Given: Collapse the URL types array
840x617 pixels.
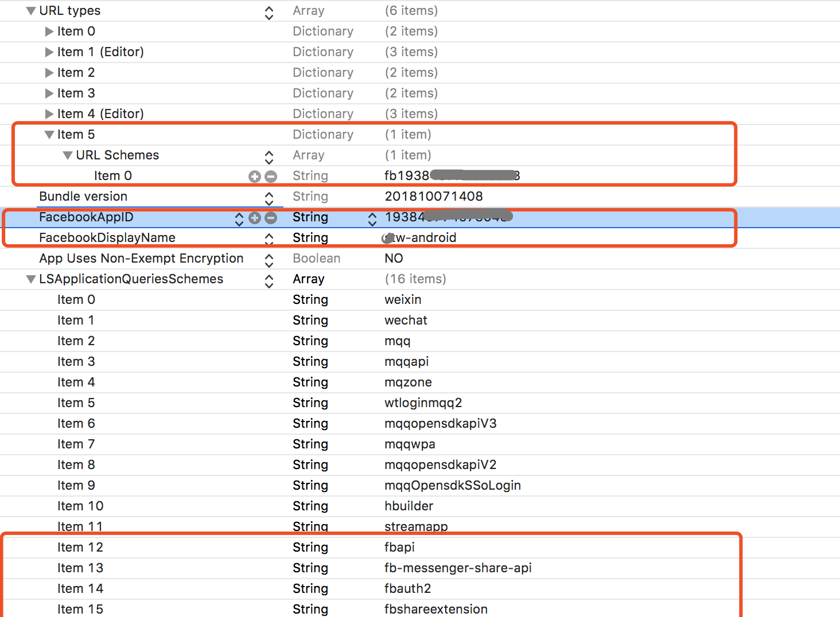Looking at the screenshot, I should (x=31, y=11).
